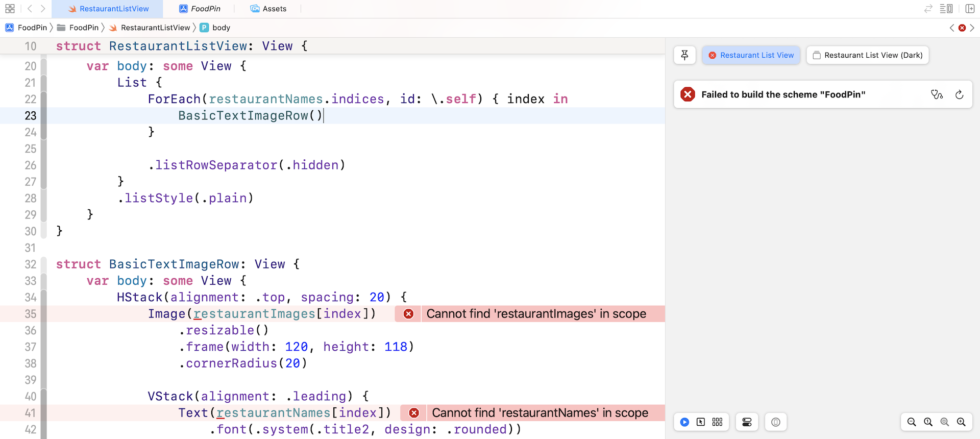Open the canvas device settings toggles
Viewport: 980px width, 439px height.
pos(747,422)
